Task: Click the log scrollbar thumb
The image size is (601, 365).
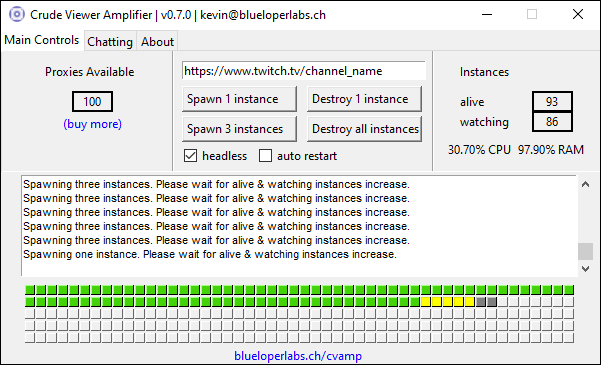Action: pyautogui.click(x=585, y=252)
